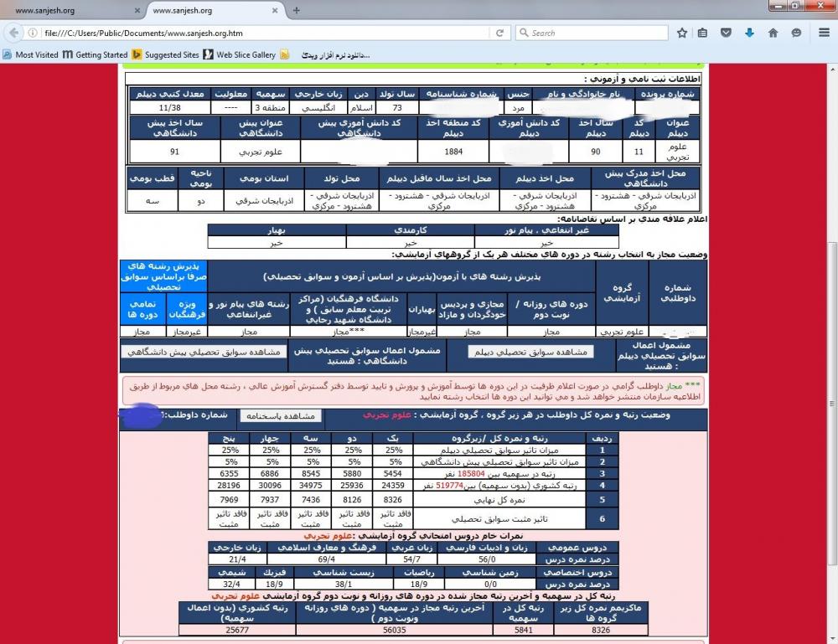Select the last allowed rank 56035
838x644 pixels.
click(x=395, y=630)
